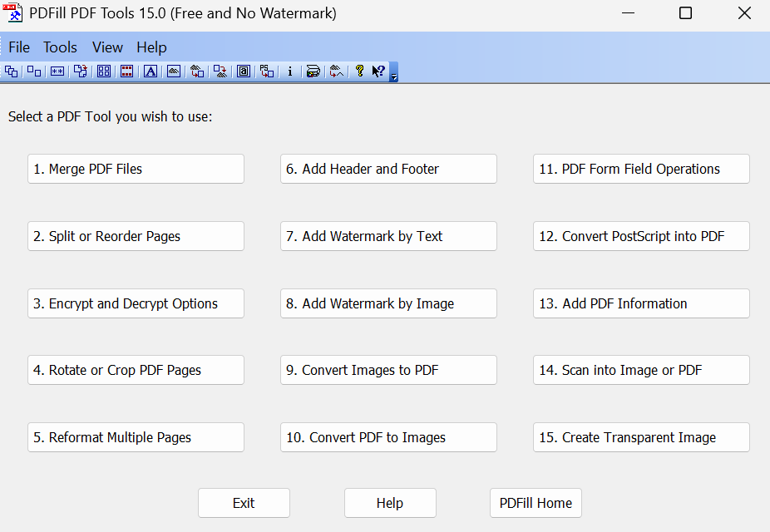Click the PostScript to PDF toolbar icon

click(x=267, y=71)
